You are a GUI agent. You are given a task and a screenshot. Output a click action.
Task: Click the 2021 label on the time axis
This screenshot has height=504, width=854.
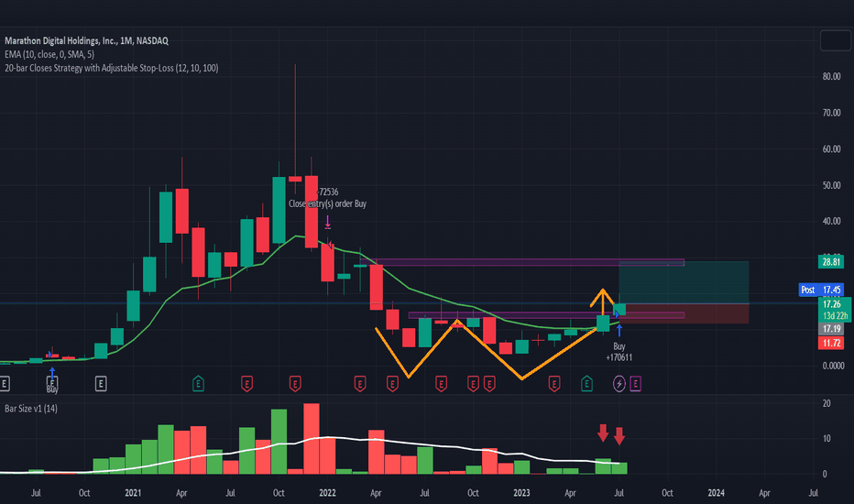[x=133, y=493]
